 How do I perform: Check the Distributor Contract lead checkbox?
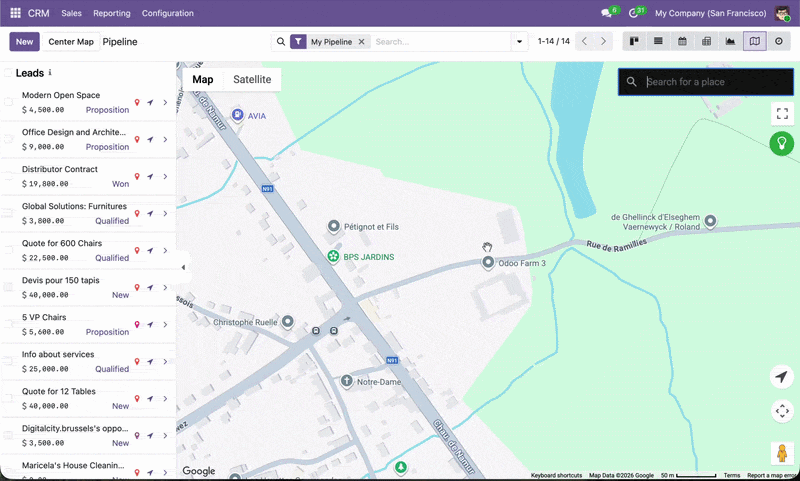(8, 176)
